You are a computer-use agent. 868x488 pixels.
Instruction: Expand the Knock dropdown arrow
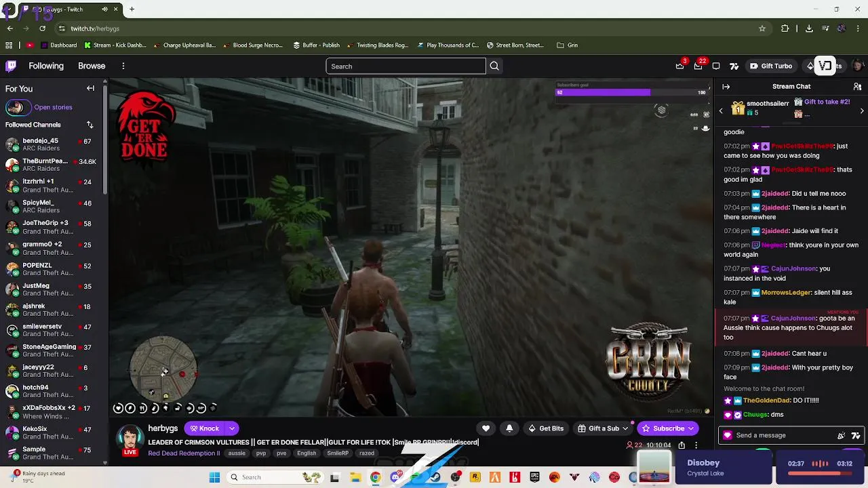coord(231,428)
